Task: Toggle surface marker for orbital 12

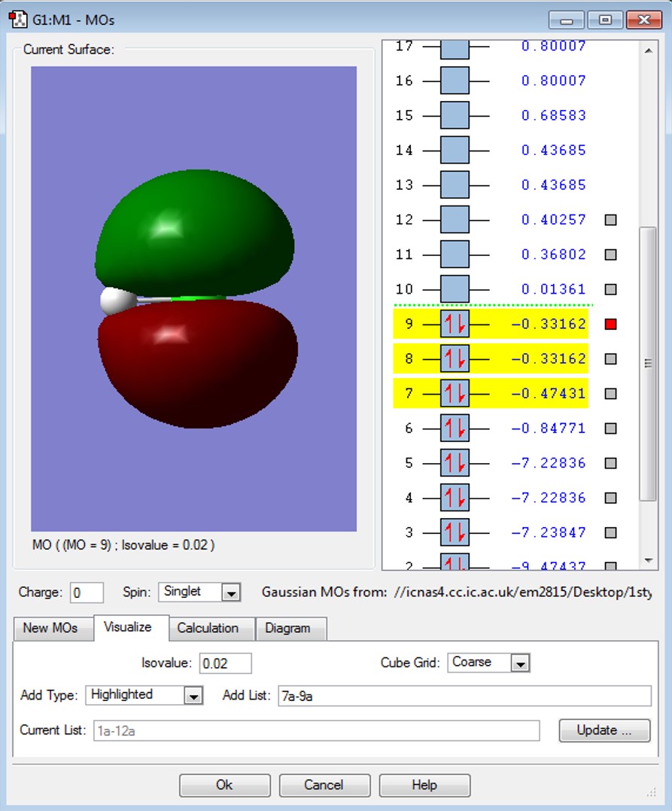Action: [610, 220]
